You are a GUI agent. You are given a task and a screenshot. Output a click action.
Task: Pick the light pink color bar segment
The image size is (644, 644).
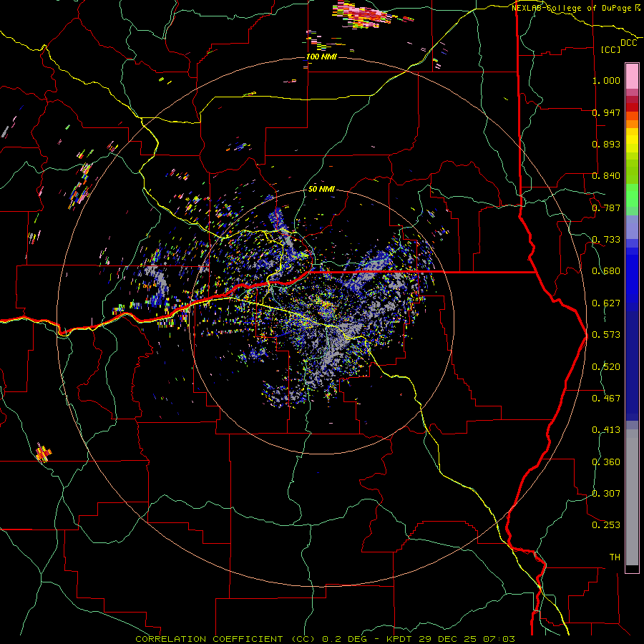click(632, 76)
